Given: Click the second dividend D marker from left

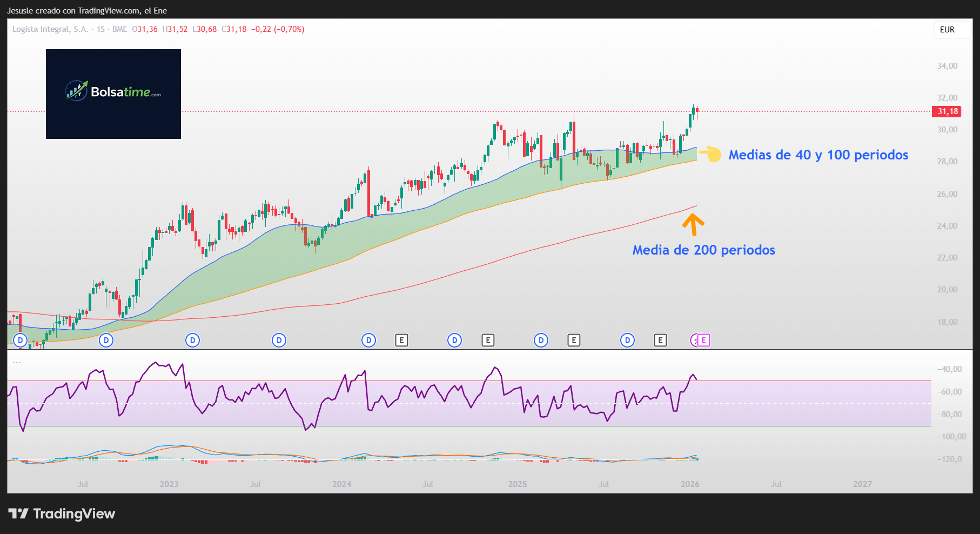Looking at the screenshot, I should [106, 341].
